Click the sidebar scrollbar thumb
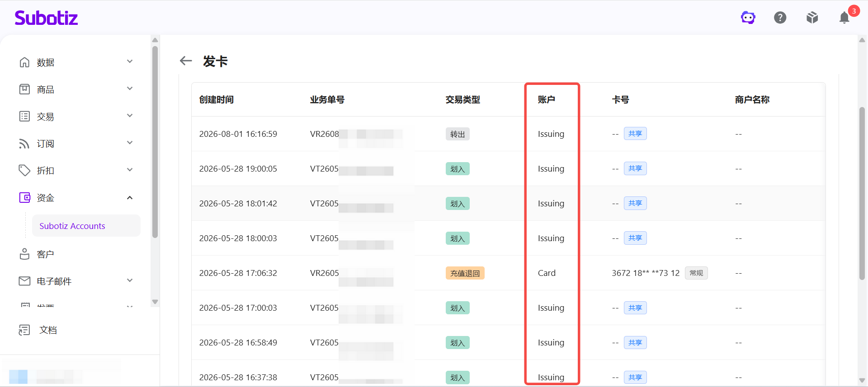The height and width of the screenshot is (387, 868). click(155, 141)
